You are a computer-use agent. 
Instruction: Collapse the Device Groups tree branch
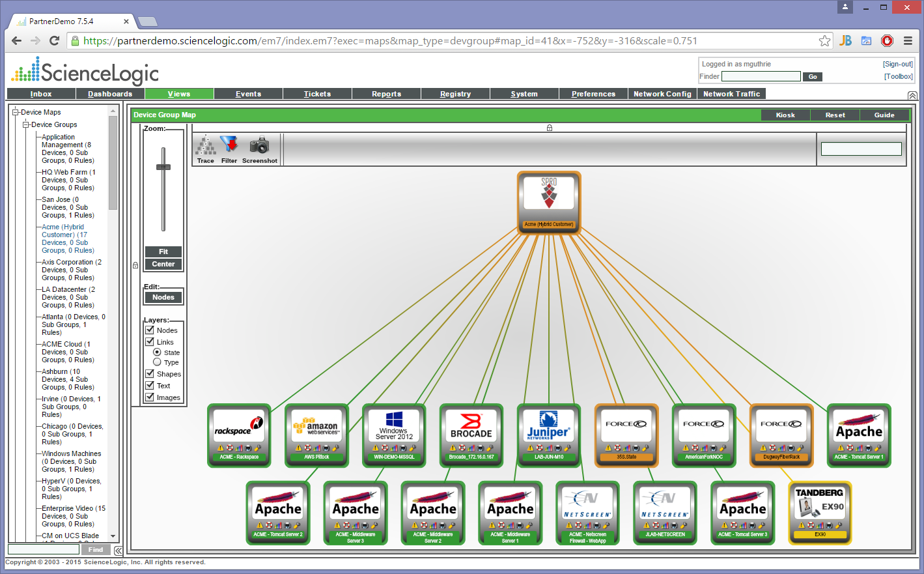pyautogui.click(x=26, y=124)
